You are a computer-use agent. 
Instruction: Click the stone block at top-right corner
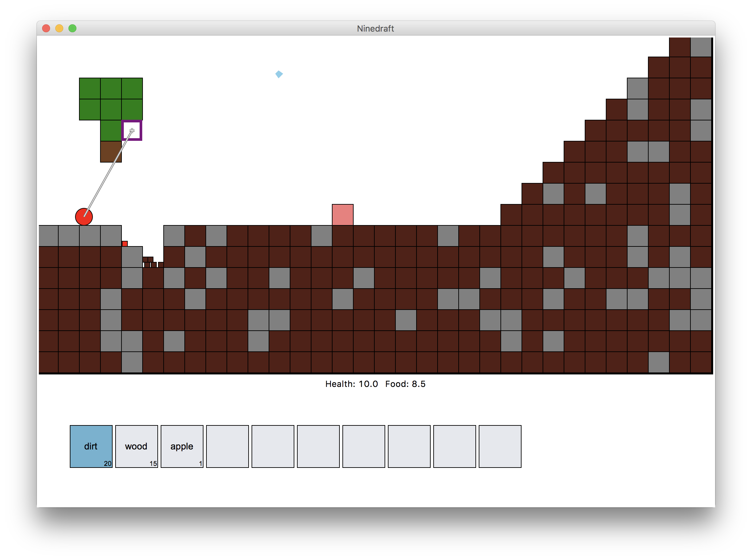pyautogui.click(x=701, y=47)
